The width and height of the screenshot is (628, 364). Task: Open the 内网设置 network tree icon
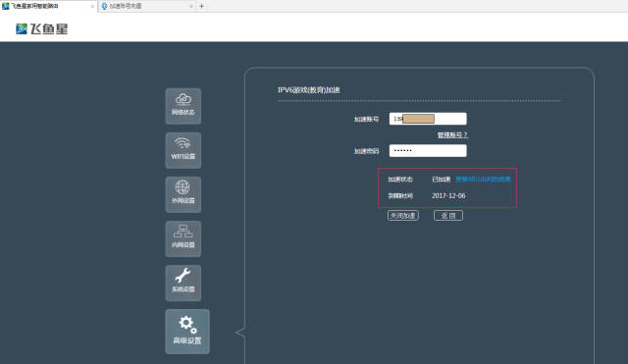183,238
